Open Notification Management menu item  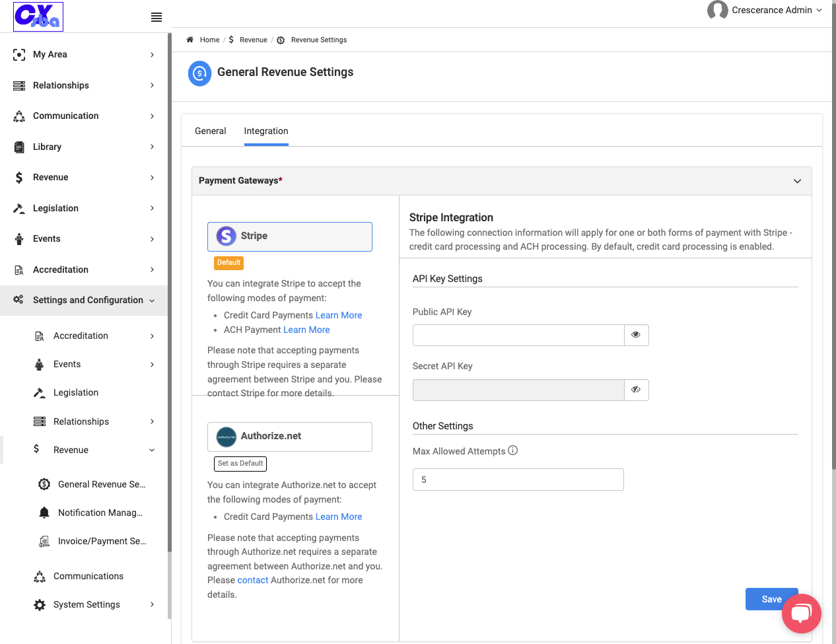[x=100, y=513]
